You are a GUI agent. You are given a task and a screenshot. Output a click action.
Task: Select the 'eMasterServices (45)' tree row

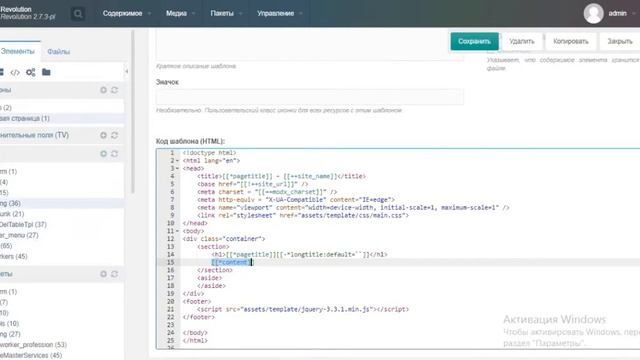pyautogui.click(x=62, y=356)
